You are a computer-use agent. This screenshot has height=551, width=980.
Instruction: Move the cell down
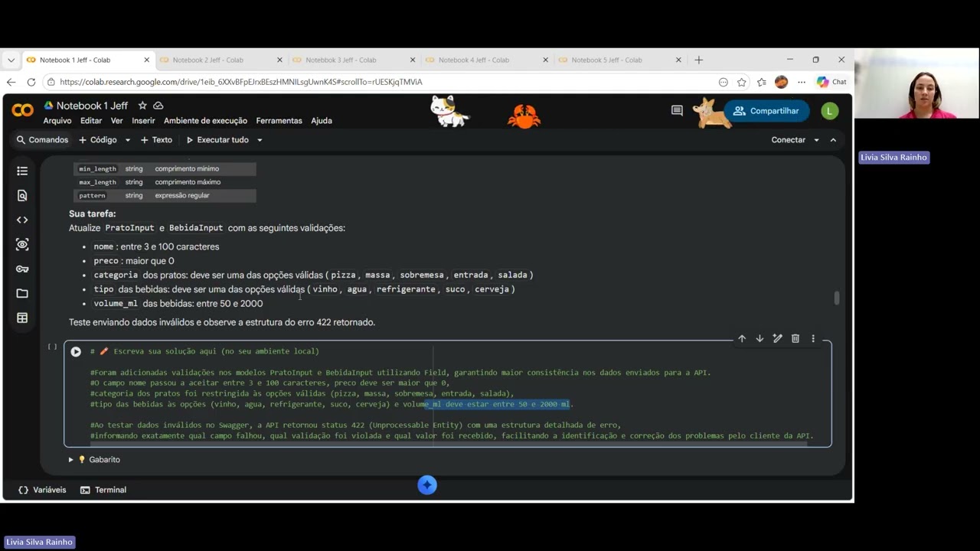[759, 338]
